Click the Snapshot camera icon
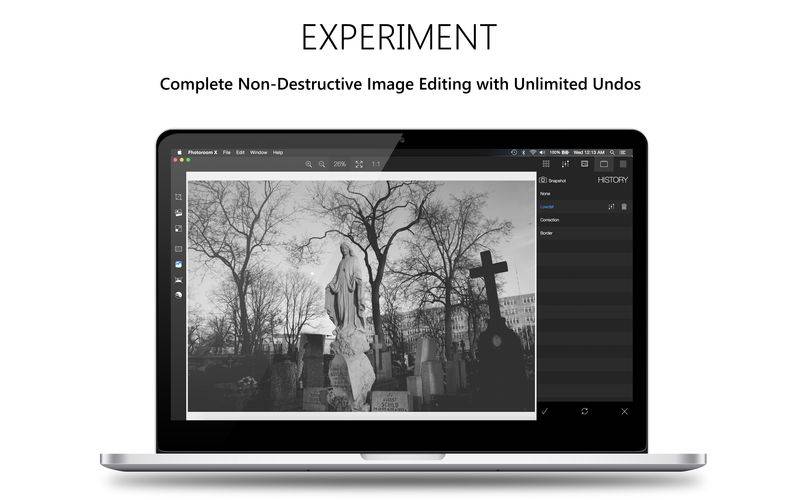 click(x=543, y=180)
